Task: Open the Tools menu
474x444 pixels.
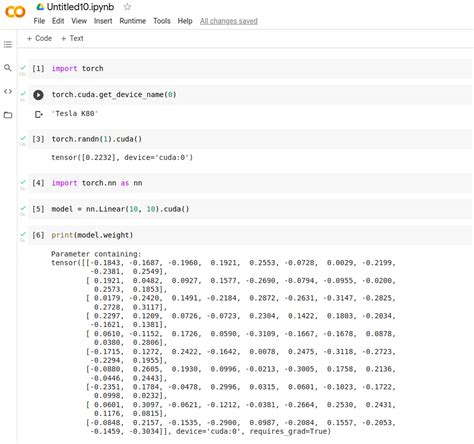Action: coord(162,21)
